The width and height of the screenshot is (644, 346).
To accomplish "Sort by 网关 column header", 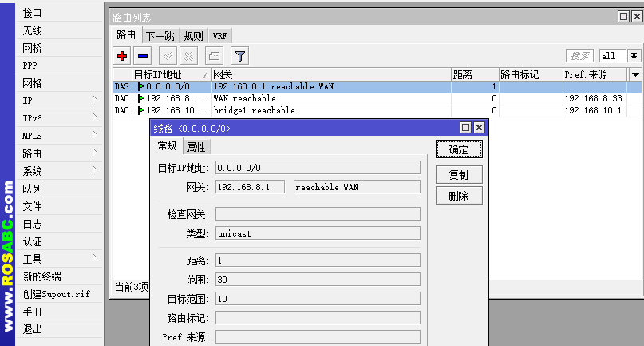I will 331,74.
